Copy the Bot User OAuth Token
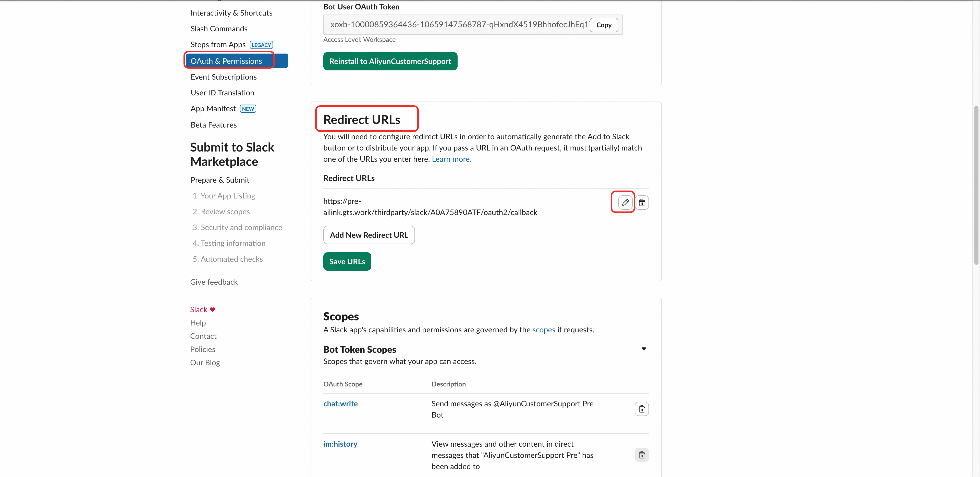This screenshot has height=477, width=980. pyautogui.click(x=604, y=25)
